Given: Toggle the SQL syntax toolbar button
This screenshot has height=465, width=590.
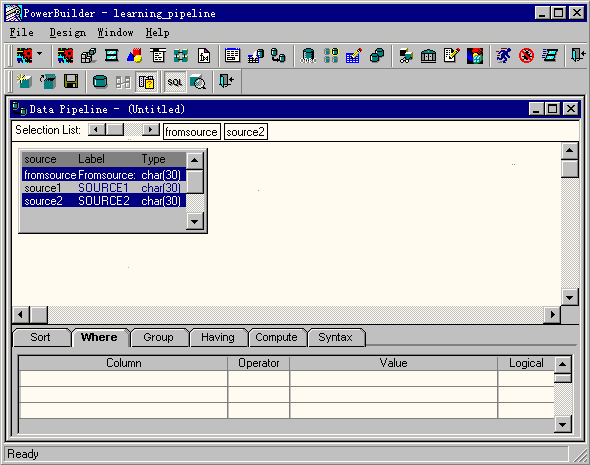Looking at the screenshot, I should click(x=175, y=82).
